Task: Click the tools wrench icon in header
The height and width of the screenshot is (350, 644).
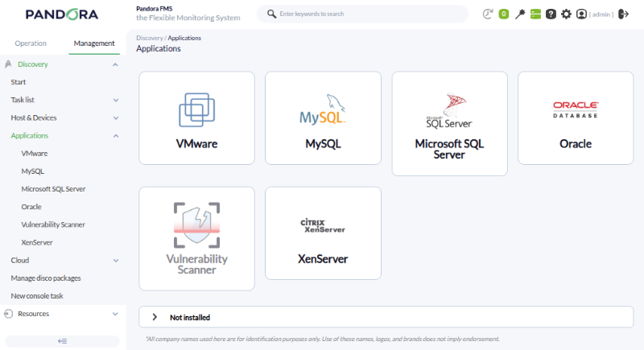Action: coord(519,14)
